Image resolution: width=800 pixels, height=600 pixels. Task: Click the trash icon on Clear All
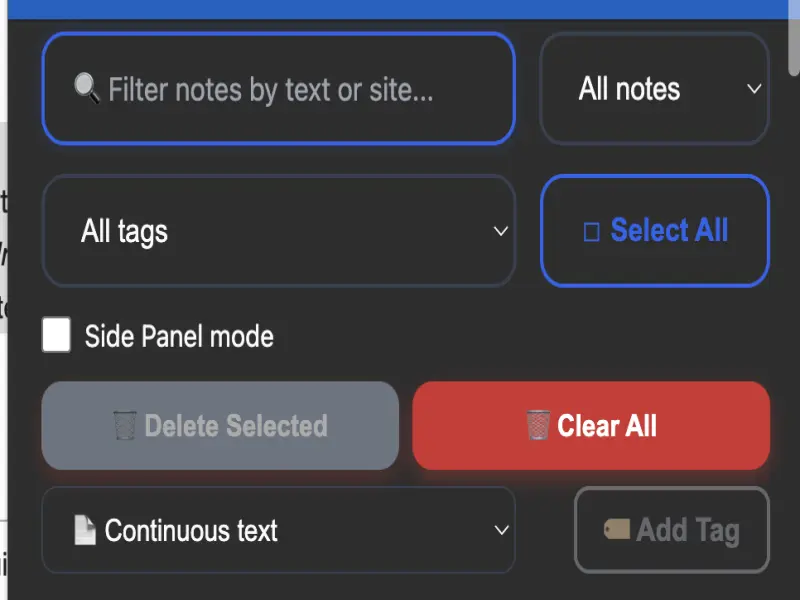(x=538, y=426)
